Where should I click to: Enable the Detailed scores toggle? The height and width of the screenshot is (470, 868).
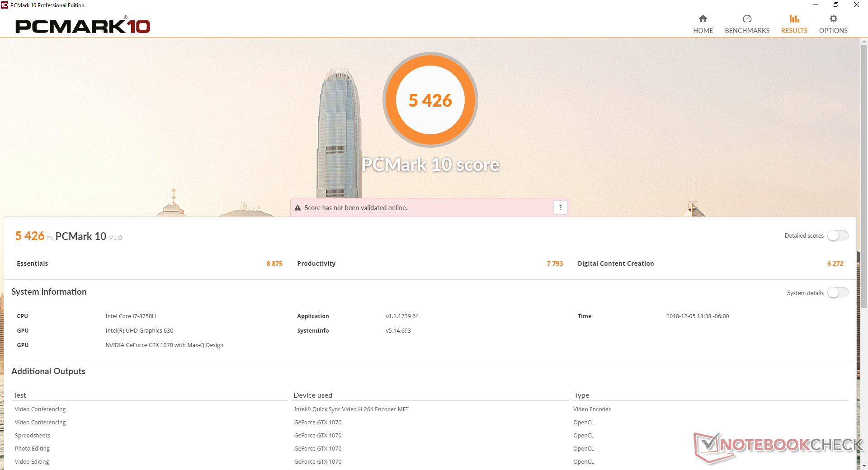pos(838,235)
